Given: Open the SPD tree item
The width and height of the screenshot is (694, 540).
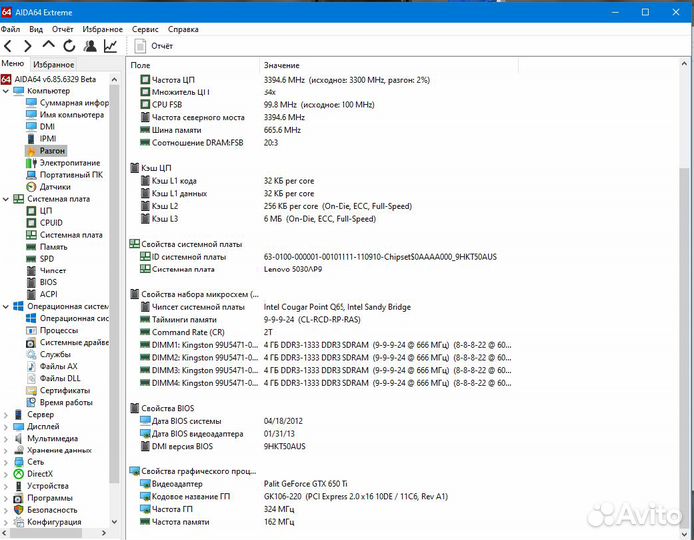Looking at the screenshot, I should [x=40, y=259].
